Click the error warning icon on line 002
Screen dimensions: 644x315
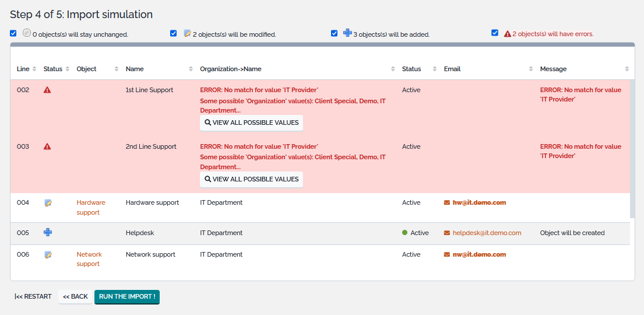point(47,90)
